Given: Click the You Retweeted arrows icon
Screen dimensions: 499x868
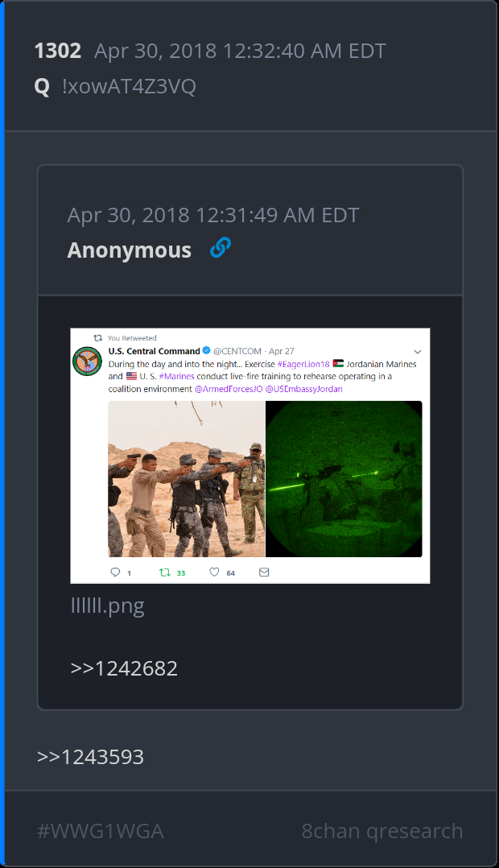Looking at the screenshot, I should [x=98, y=337].
